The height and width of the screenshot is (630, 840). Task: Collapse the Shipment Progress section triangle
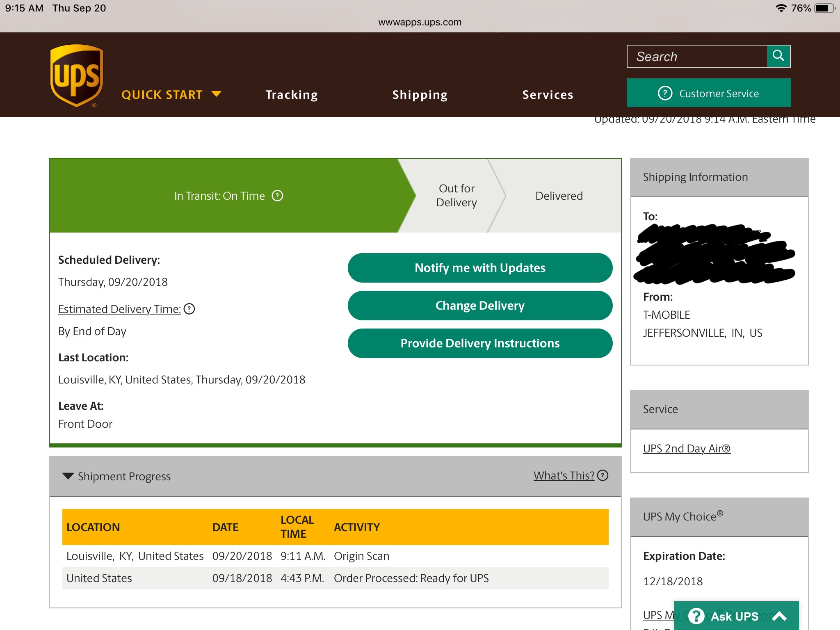click(68, 476)
